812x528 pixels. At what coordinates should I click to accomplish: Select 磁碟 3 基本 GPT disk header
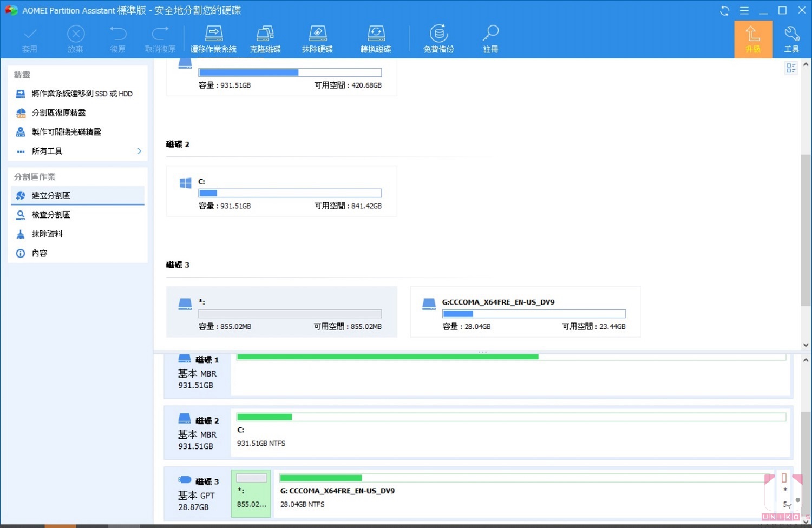point(198,494)
